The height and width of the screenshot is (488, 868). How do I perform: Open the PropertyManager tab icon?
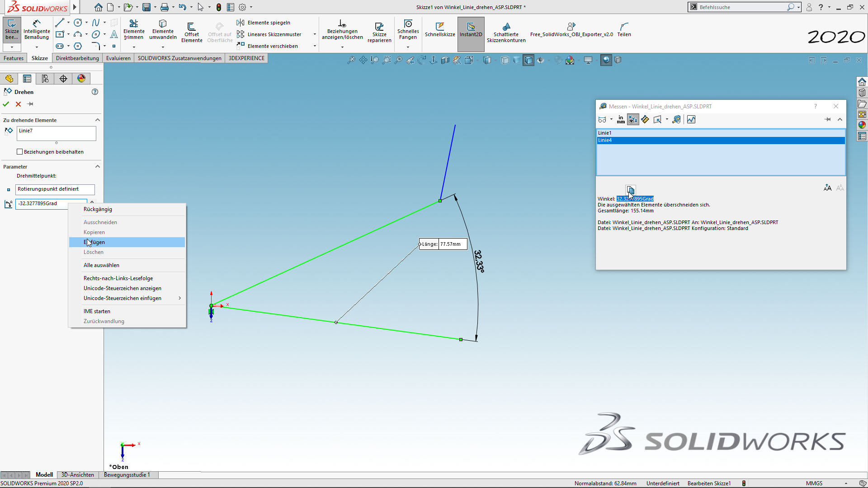tap(27, 79)
